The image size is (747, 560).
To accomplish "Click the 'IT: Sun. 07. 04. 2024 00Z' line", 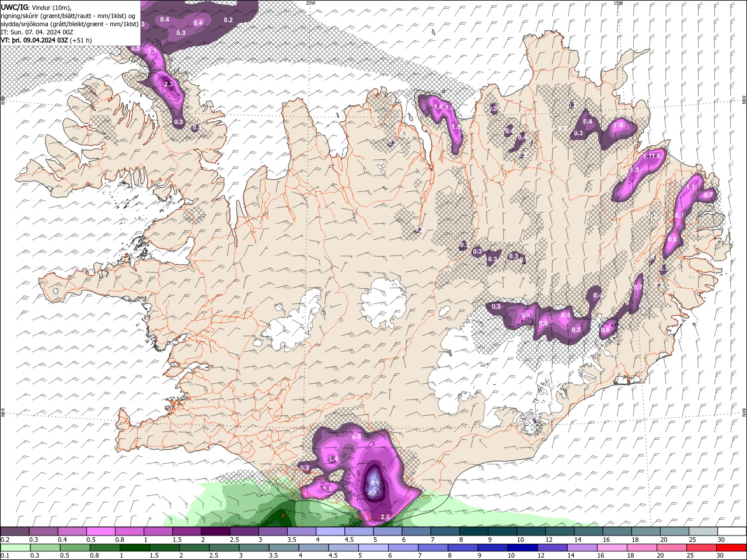I will (36, 32).
